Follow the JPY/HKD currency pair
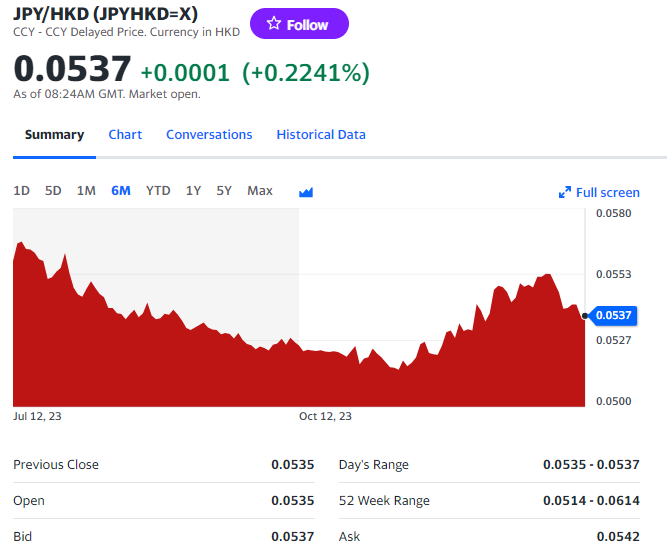The height and width of the screenshot is (558, 667). tap(299, 24)
